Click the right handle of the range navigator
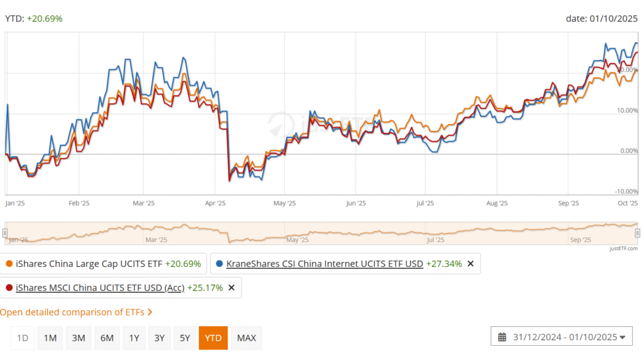Viewport: 644px width, 352px height. tap(637, 233)
